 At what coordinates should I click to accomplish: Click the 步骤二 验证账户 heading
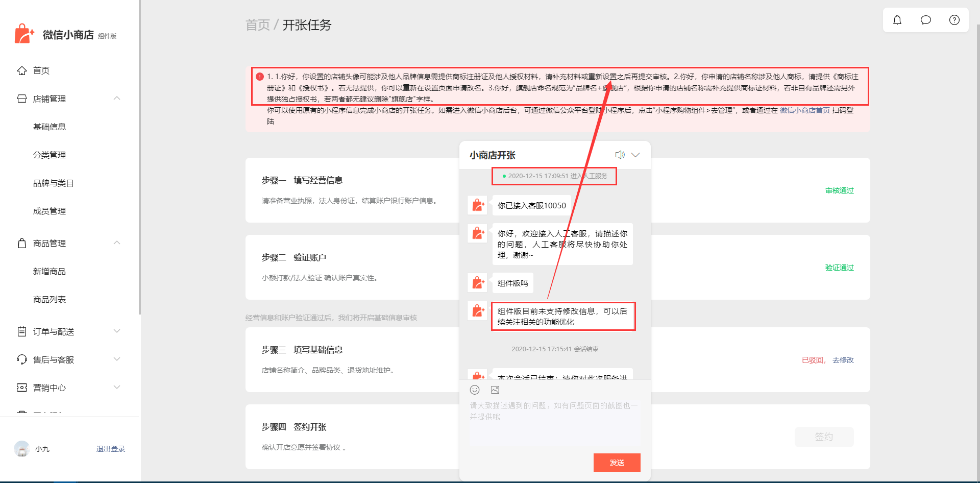(294, 257)
